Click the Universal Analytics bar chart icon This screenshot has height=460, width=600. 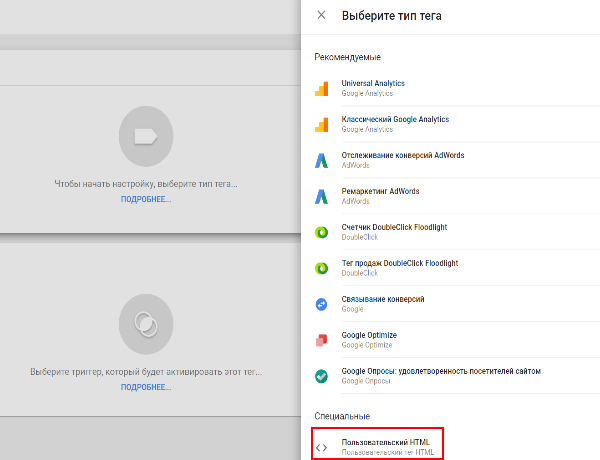click(x=321, y=88)
